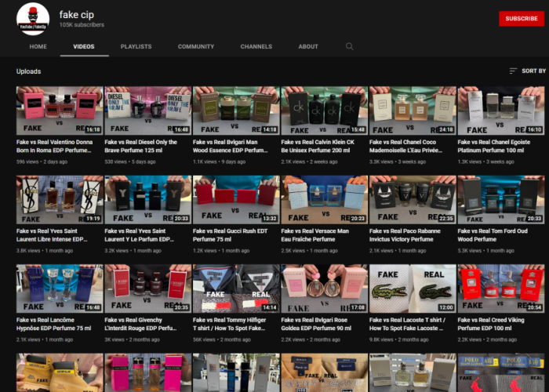
Task: Open Lancôme Hypnôse video thumbnail
Action: coord(60,289)
